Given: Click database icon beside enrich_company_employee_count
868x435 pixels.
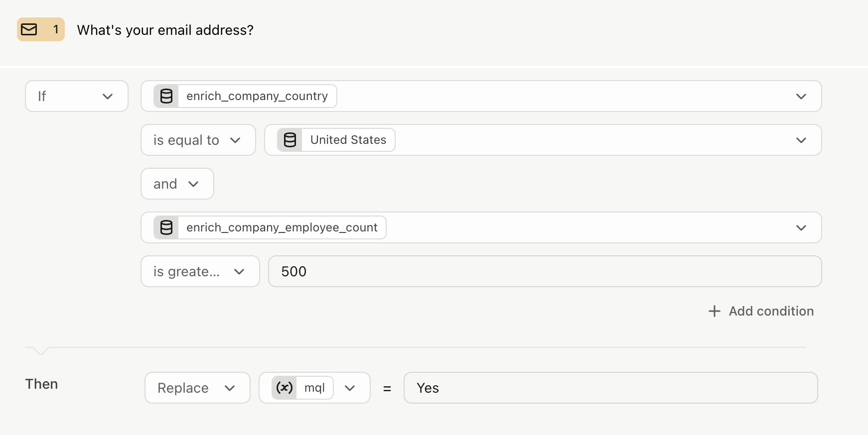Looking at the screenshot, I should tap(166, 227).
